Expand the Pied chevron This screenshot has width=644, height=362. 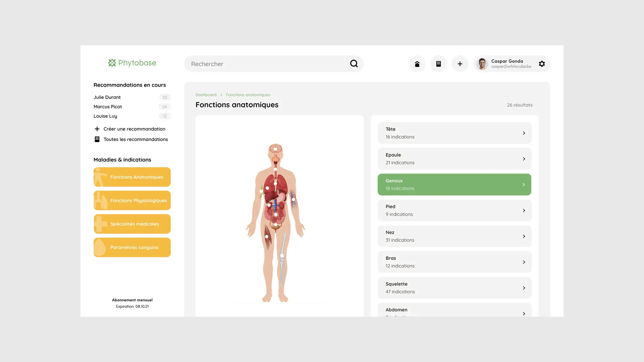pos(524,210)
